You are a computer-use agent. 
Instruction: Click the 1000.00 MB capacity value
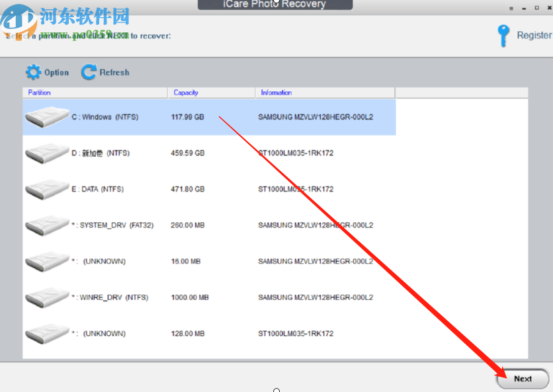click(190, 297)
